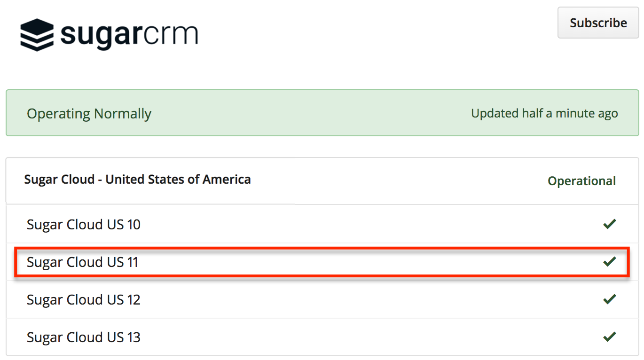Open the Sugar Cloud US 11 label
The width and height of the screenshot is (644, 360).
coord(83,262)
